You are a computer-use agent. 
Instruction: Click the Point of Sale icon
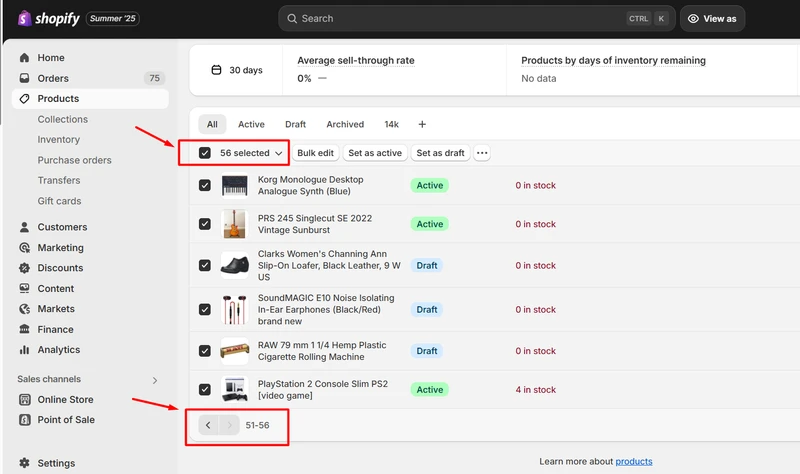coord(24,419)
